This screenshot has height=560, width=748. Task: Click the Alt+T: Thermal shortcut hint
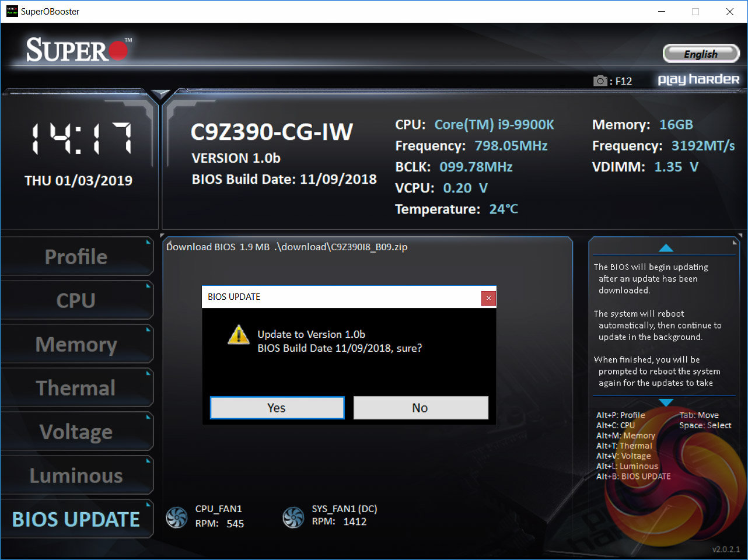point(624,446)
